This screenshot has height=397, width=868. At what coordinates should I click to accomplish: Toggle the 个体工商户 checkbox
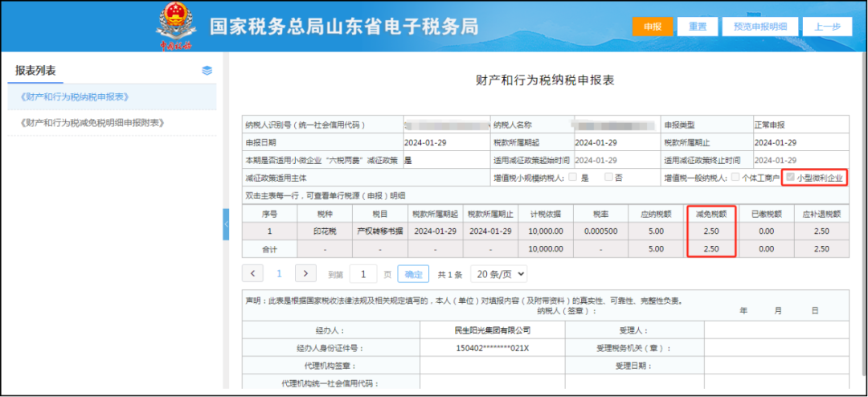tap(735, 178)
